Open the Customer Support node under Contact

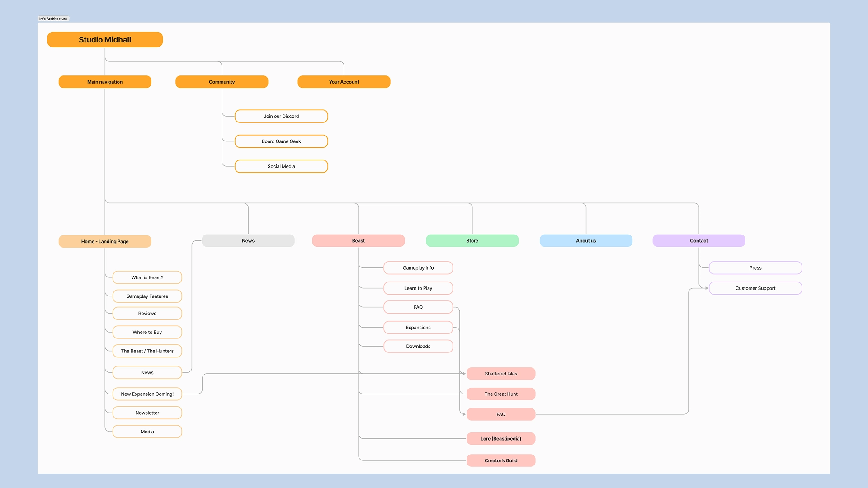[755, 288]
